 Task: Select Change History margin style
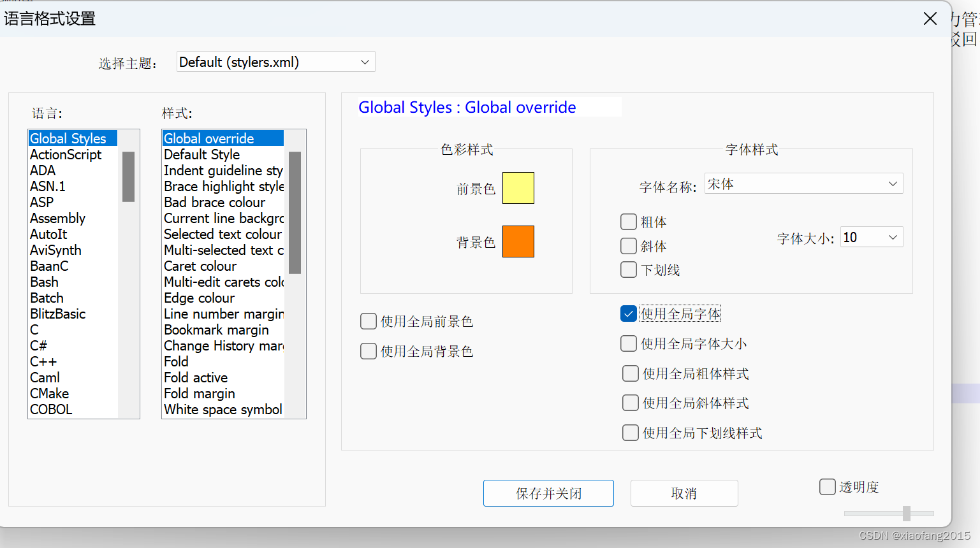[223, 345]
